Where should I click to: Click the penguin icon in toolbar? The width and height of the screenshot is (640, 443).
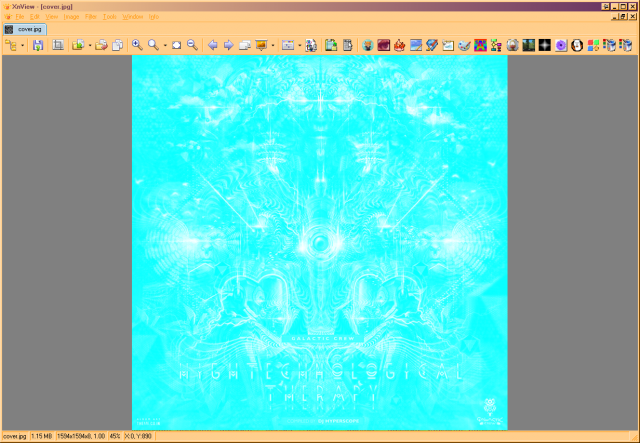click(x=577, y=45)
